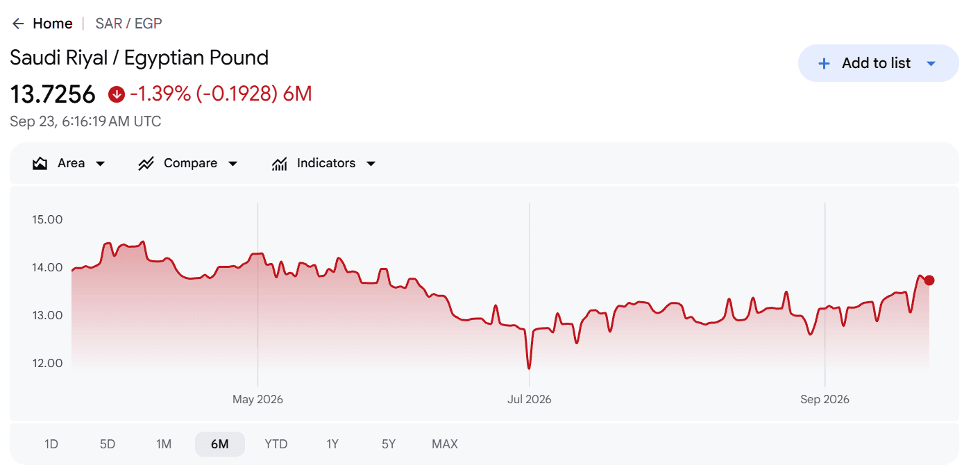Click the plus icon in Add to list
The image size is (980, 474).
[824, 63]
